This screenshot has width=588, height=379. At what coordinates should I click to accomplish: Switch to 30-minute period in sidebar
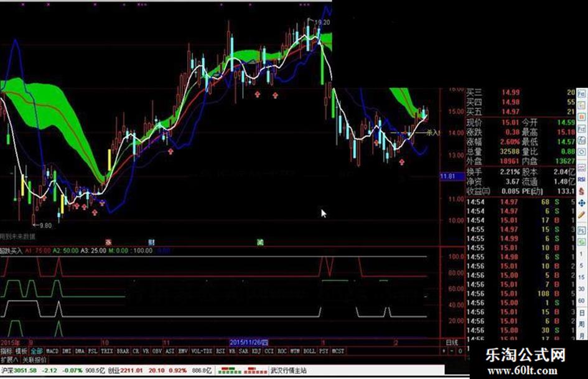[581, 289]
